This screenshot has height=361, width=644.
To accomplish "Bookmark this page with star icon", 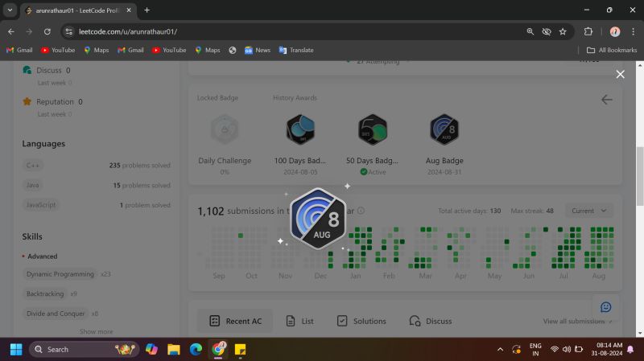I will click(563, 31).
